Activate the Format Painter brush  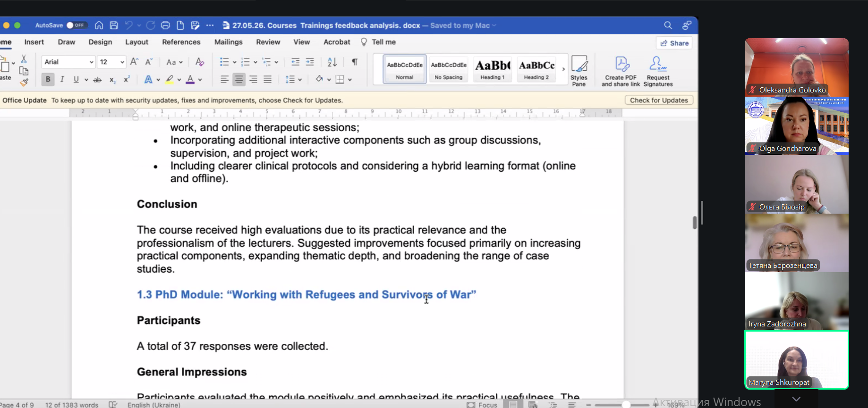coord(24,83)
